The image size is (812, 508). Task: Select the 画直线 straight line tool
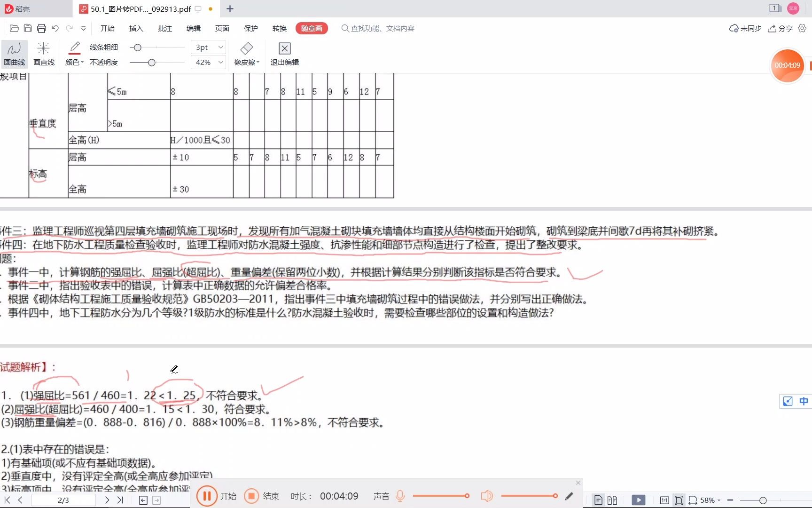pos(44,54)
